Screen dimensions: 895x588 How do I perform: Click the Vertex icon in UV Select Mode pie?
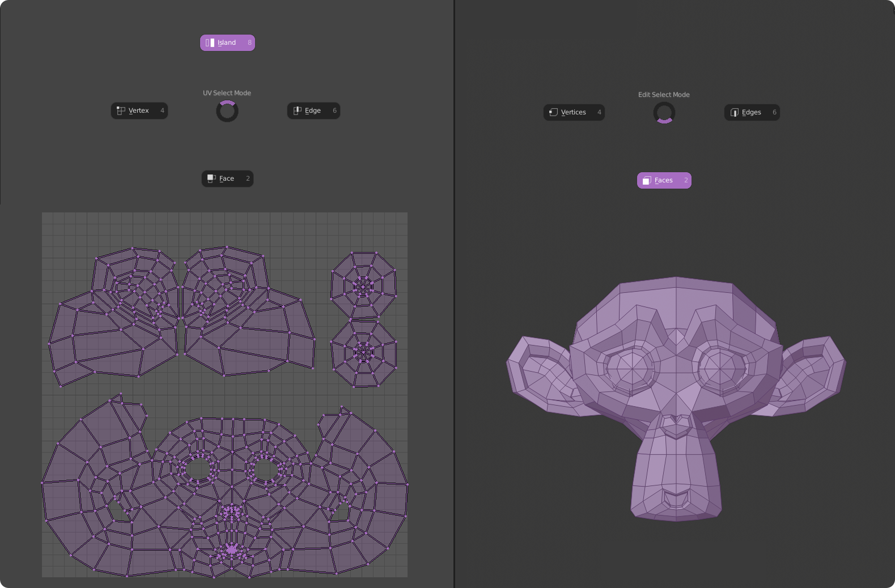121,111
